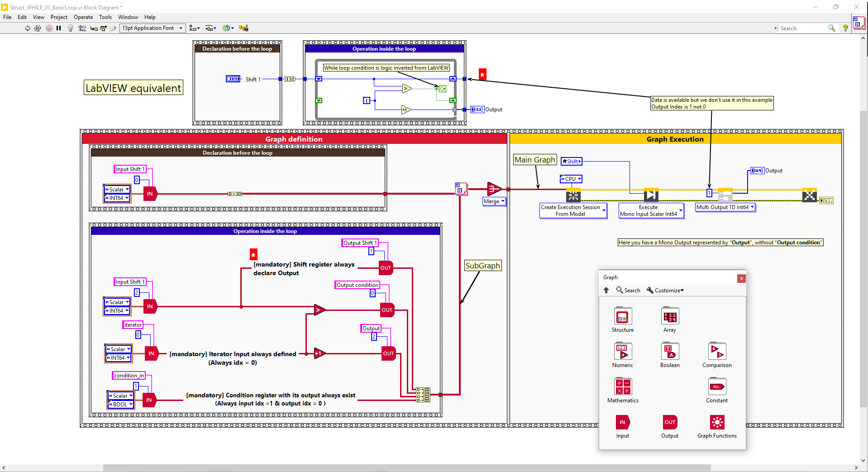Screen dimensions: 868x472
Task: Click the greater-than comparison node in graph definition
Action: pos(320,310)
